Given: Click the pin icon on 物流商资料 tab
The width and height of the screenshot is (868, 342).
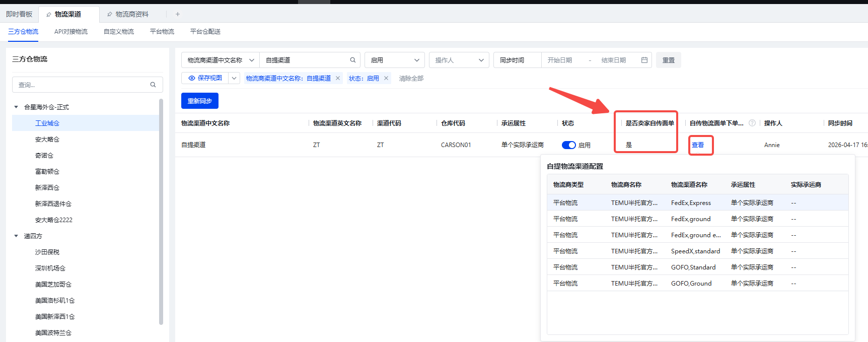Looking at the screenshot, I should (x=109, y=15).
